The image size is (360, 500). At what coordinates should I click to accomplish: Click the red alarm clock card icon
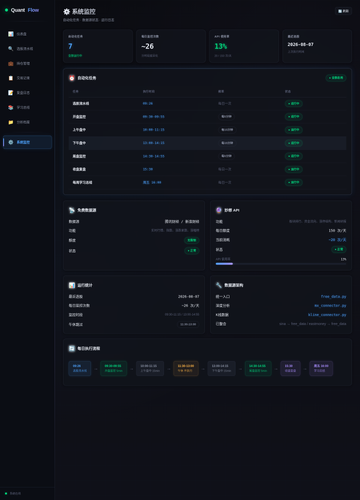[x=72, y=78]
